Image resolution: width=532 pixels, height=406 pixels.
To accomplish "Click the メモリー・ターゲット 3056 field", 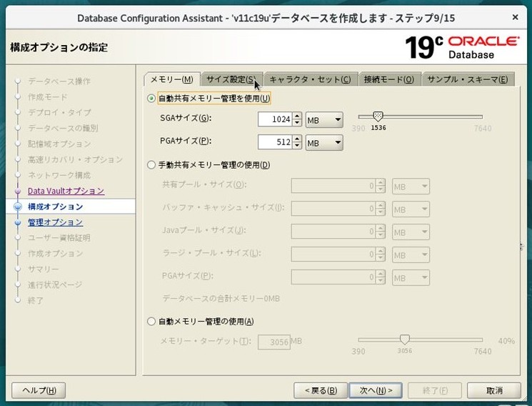I will tap(274, 342).
